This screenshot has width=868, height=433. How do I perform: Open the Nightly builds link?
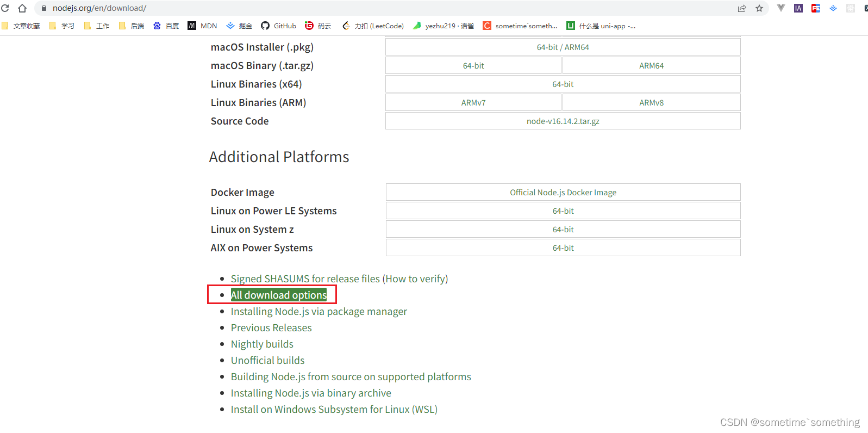click(x=262, y=344)
